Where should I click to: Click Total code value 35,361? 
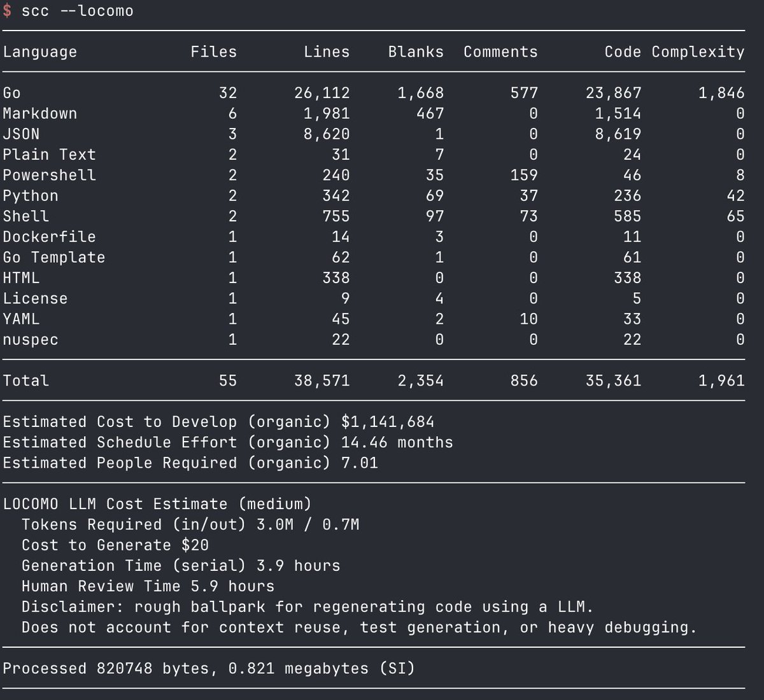(614, 381)
